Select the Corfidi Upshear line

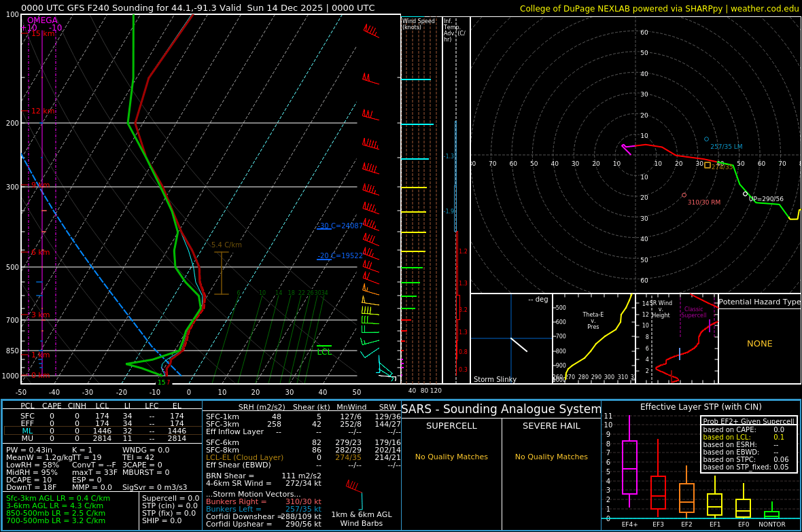(264, 524)
